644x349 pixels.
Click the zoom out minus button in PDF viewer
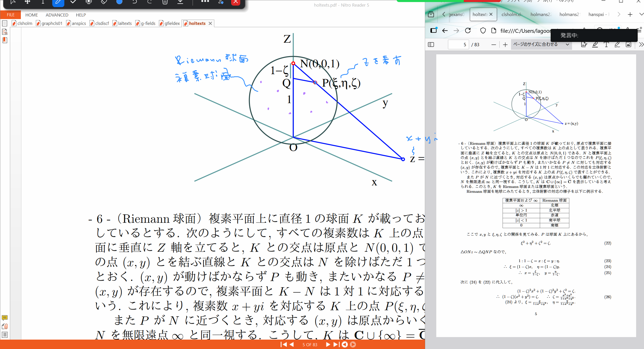click(x=493, y=44)
